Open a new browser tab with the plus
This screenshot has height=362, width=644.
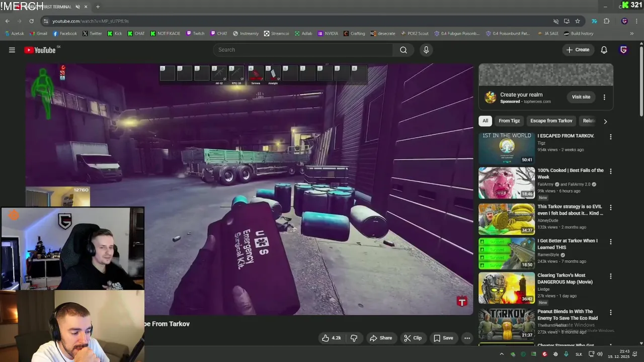[98, 7]
